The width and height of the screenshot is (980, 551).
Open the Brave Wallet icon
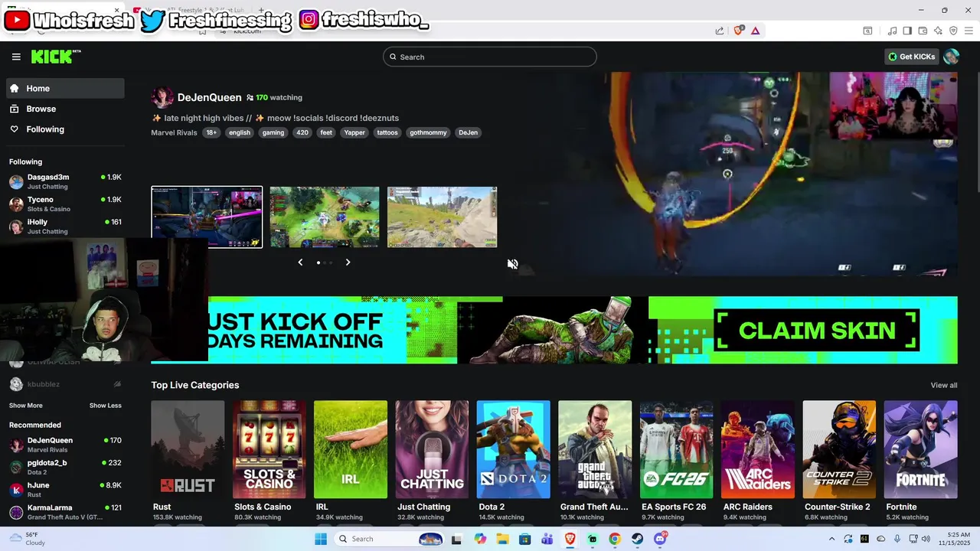923,31
